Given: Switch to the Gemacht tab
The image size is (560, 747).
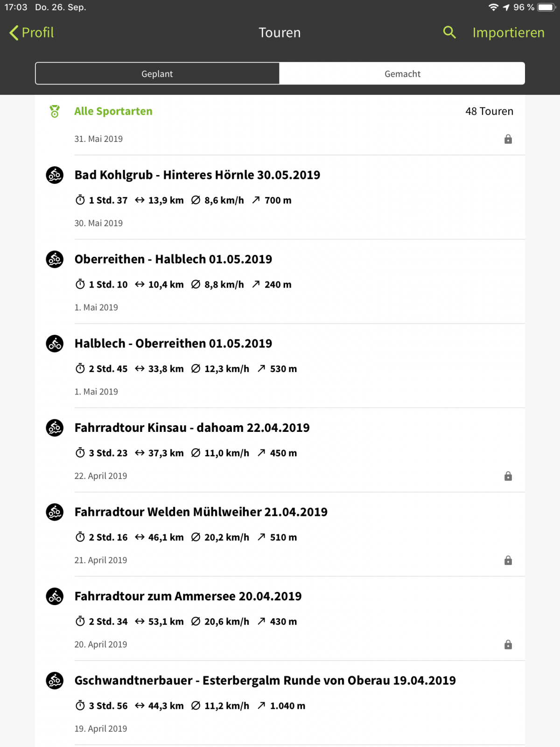Looking at the screenshot, I should (402, 74).
